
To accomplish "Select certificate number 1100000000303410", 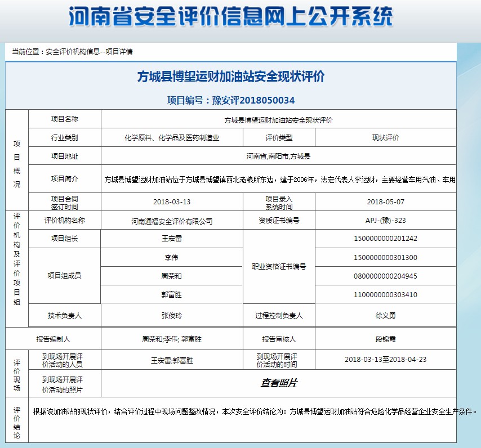I will [386, 295].
